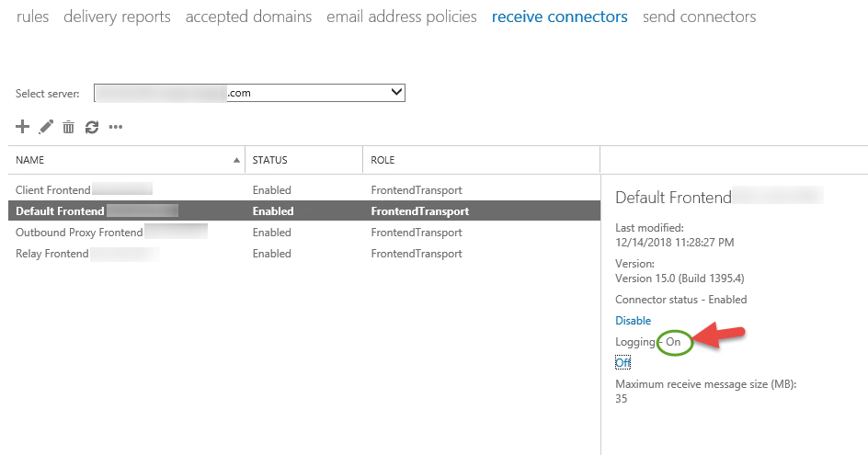Disable the connector via Disable link
Viewport: 868px width, 455px height.
coord(633,321)
